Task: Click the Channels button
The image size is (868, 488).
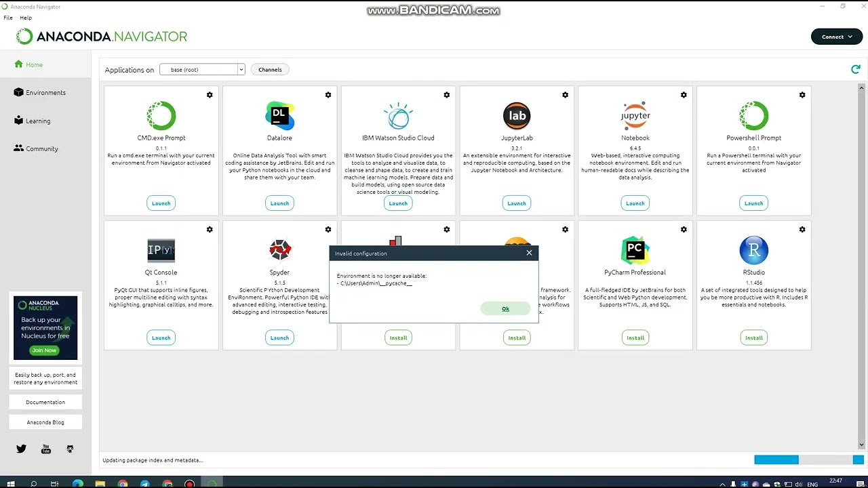Action: click(270, 69)
